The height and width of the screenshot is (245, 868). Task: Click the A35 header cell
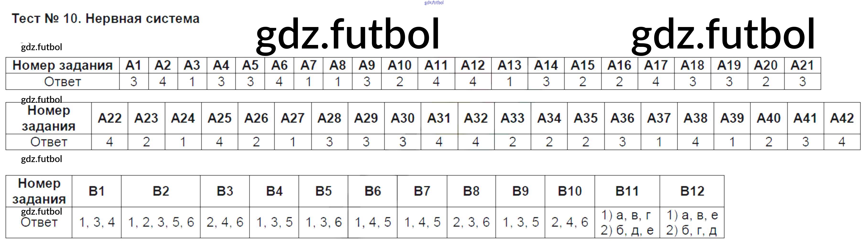pyautogui.click(x=586, y=118)
